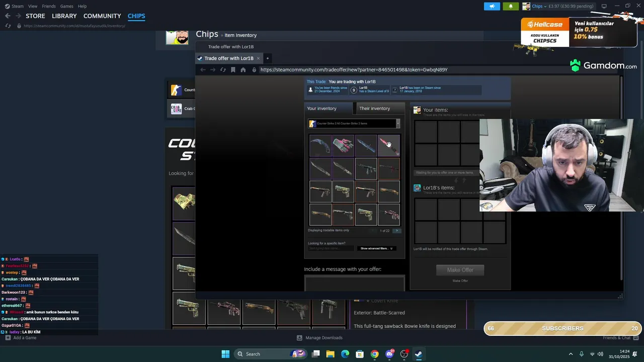The image size is (644, 362).
Task: Open Discord from taskbar
Action: pyautogui.click(x=389, y=354)
